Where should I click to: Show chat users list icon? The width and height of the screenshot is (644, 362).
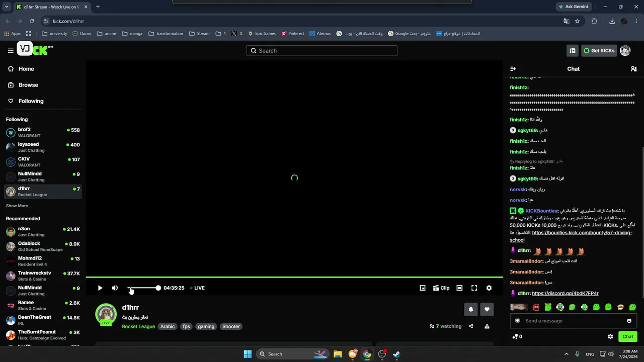coord(634,69)
